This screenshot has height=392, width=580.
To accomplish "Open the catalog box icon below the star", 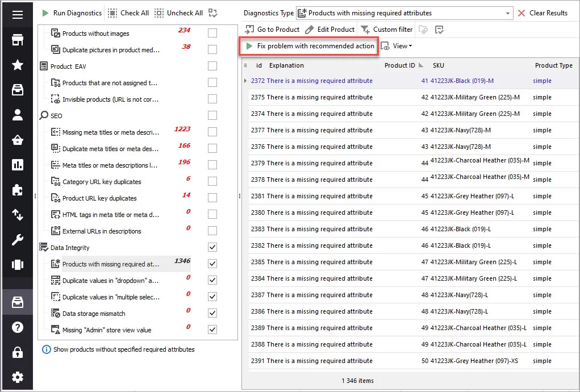I will pos(18,90).
